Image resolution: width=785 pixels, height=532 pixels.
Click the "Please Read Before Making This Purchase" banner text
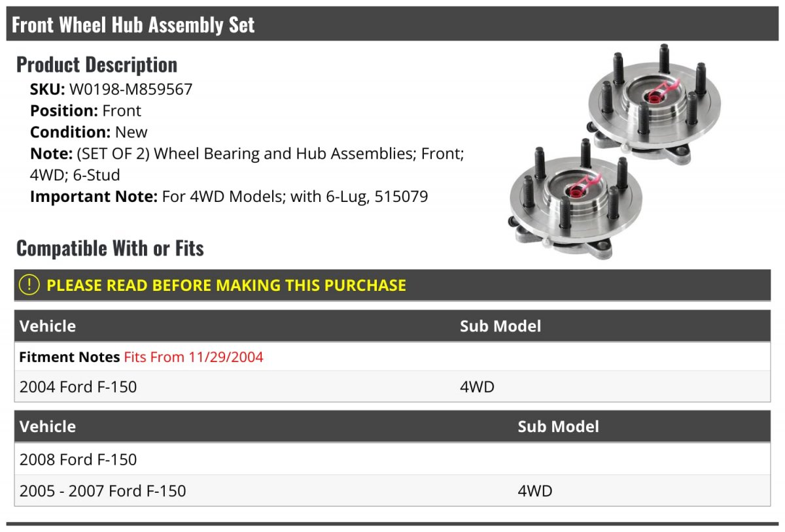[x=226, y=286]
